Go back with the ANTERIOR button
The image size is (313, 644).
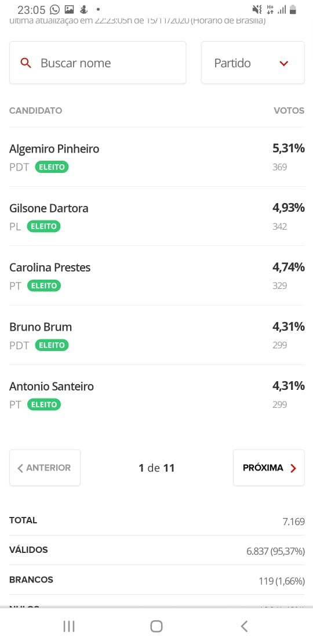pos(45,468)
